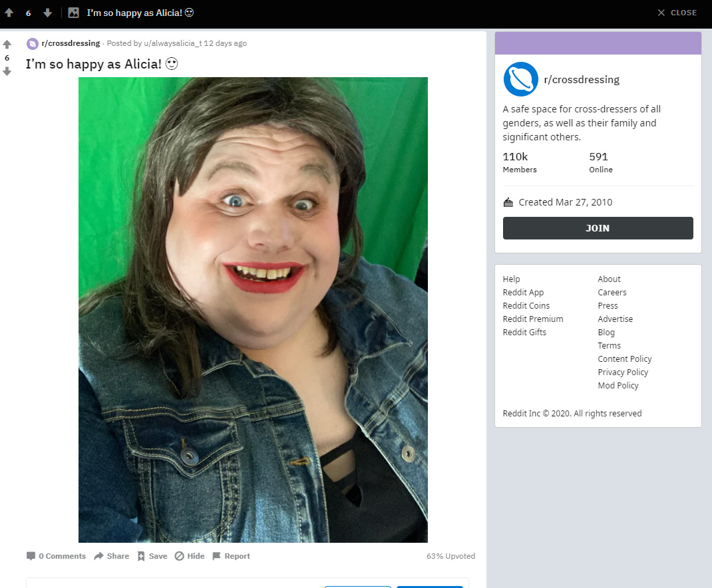Upvote using the top black bar arrow

pyautogui.click(x=9, y=13)
